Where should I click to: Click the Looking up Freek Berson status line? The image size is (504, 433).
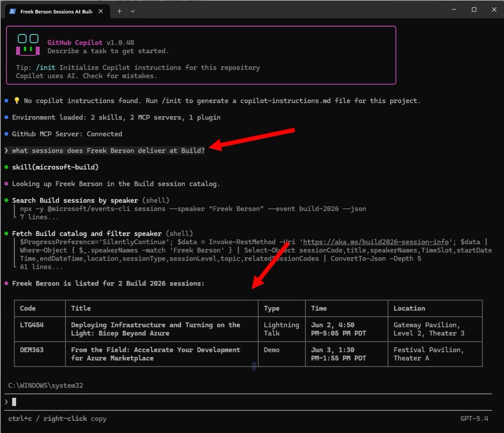point(116,184)
